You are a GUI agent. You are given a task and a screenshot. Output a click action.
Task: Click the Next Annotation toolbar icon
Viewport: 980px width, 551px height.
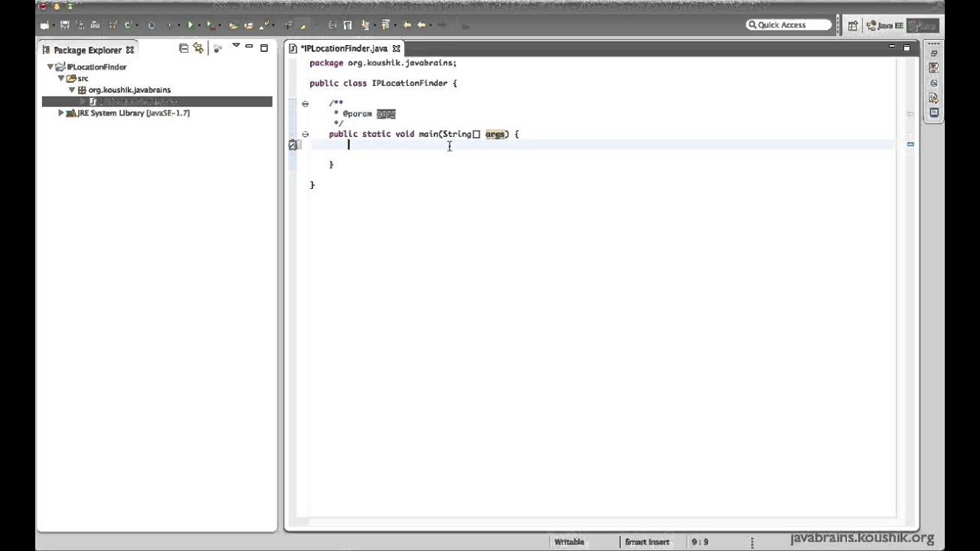365,25
